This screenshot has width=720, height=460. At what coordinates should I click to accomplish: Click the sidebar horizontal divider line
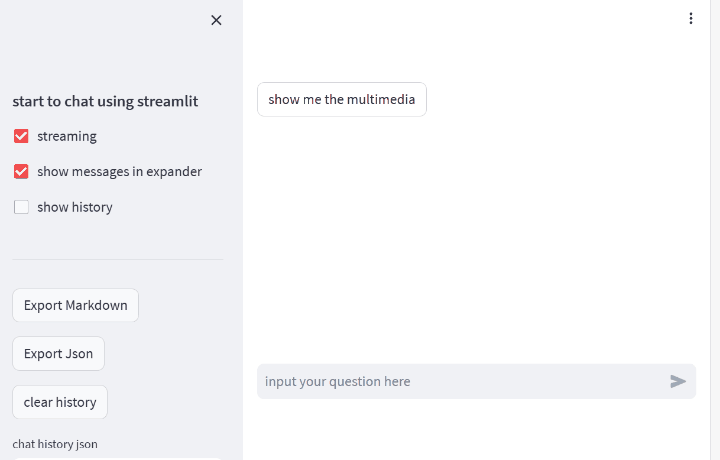coord(118,259)
